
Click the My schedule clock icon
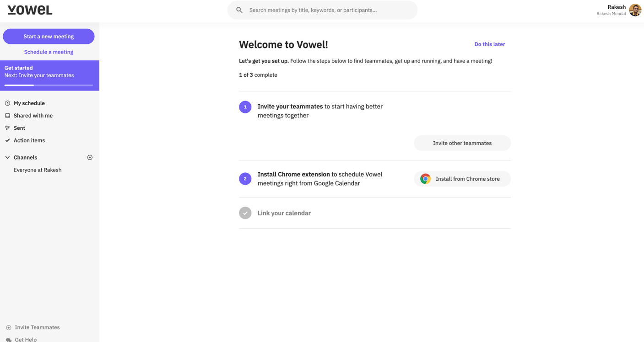[x=7, y=103]
